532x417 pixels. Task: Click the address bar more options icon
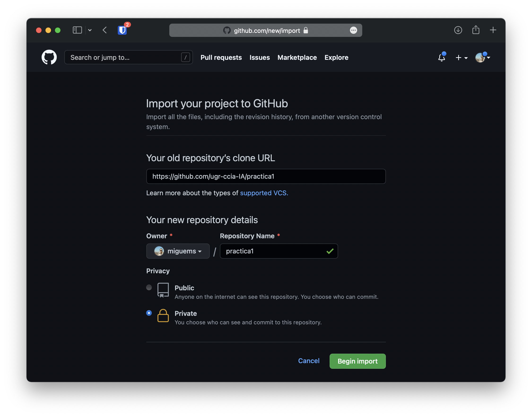click(x=353, y=30)
